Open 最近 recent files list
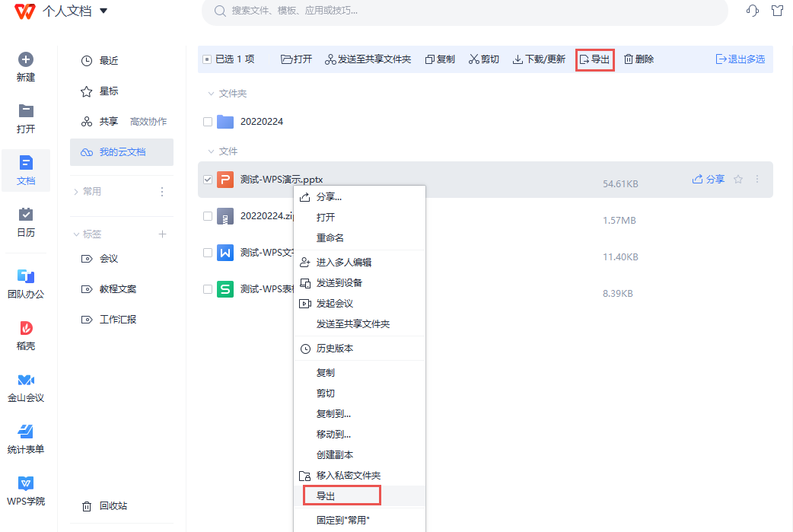793x532 pixels. coord(100,61)
